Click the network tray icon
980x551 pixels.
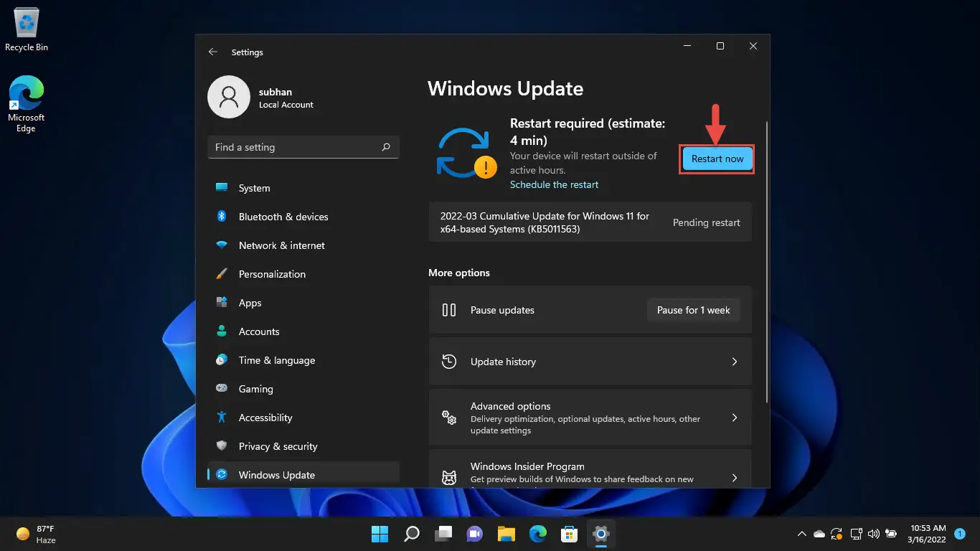[x=855, y=534]
